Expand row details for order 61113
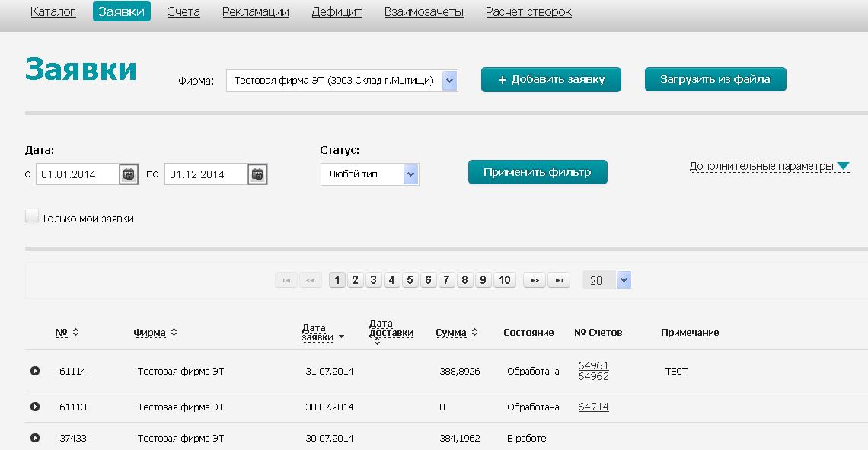 (x=35, y=407)
